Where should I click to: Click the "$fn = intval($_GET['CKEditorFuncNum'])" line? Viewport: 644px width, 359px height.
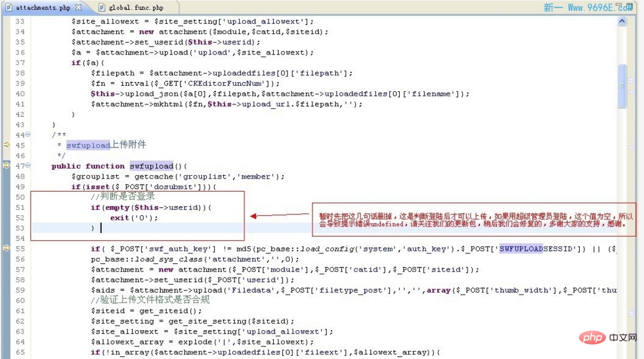click(x=185, y=83)
